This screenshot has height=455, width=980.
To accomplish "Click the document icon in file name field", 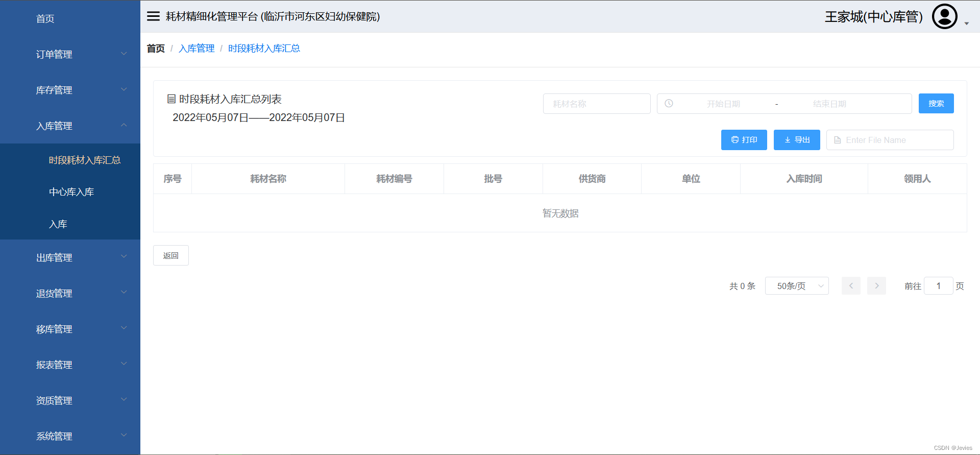I will (x=837, y=140).
